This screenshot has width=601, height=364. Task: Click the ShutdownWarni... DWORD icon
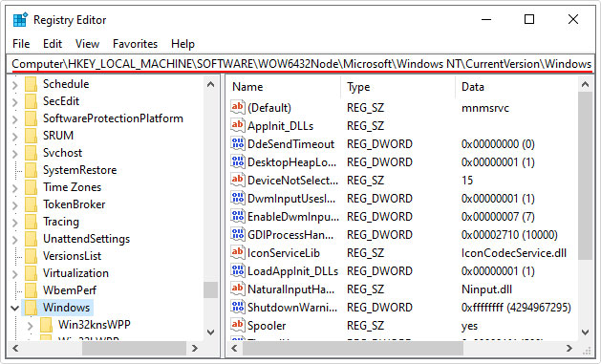pyautogui.click(x=238, y=307)
